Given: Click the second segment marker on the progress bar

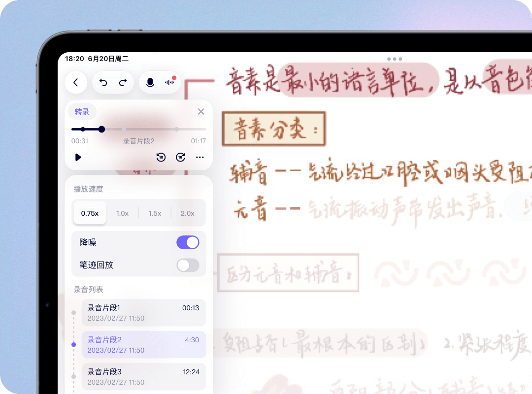Looking at the screenshot, I should (176, 129).
